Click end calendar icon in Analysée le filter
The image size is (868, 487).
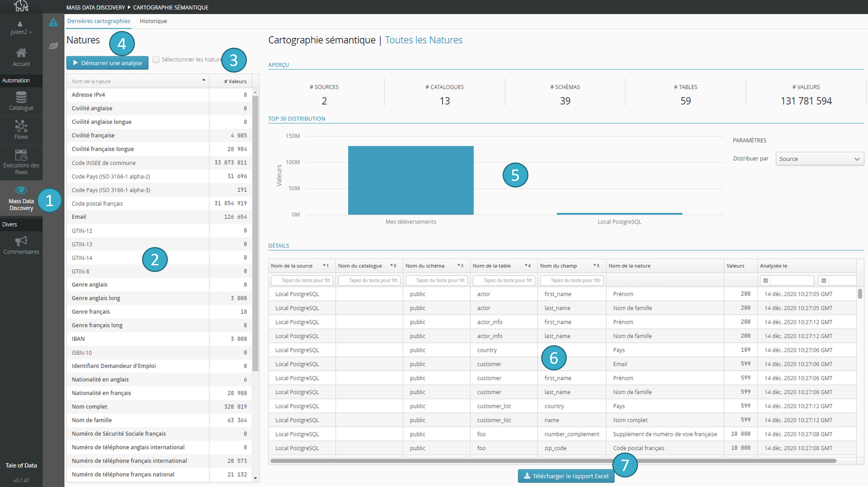[824, 280]
